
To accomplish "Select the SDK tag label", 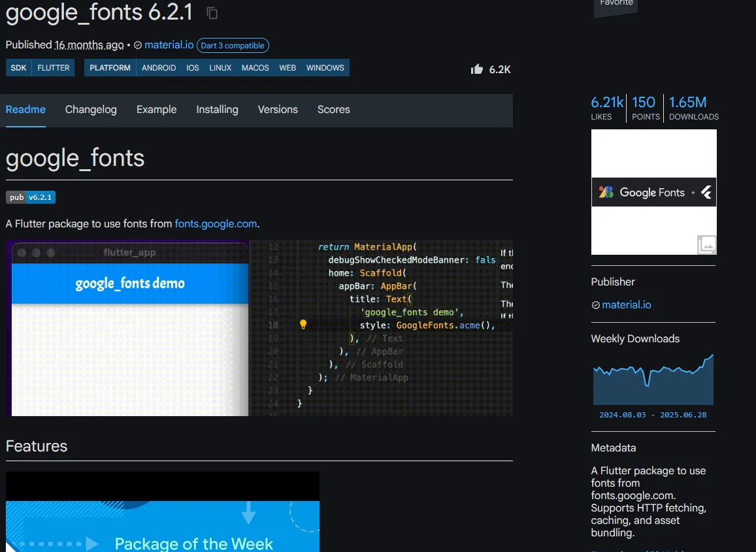I will pyautogui.click(x=19, y=68).
